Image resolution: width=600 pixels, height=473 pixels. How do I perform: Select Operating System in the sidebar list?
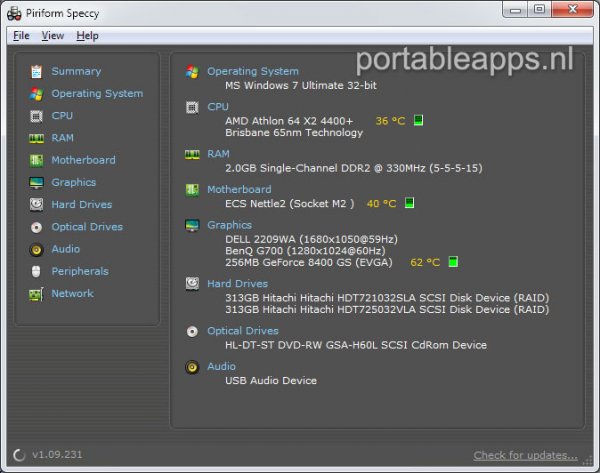tap(97, 94)
